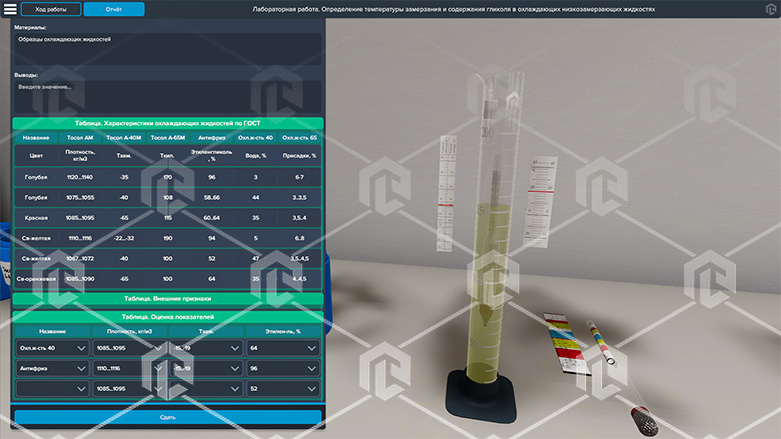Open the 1110...1116 density dropdown
This screenshot has height=439, width=781.
(x=130, y=368)
